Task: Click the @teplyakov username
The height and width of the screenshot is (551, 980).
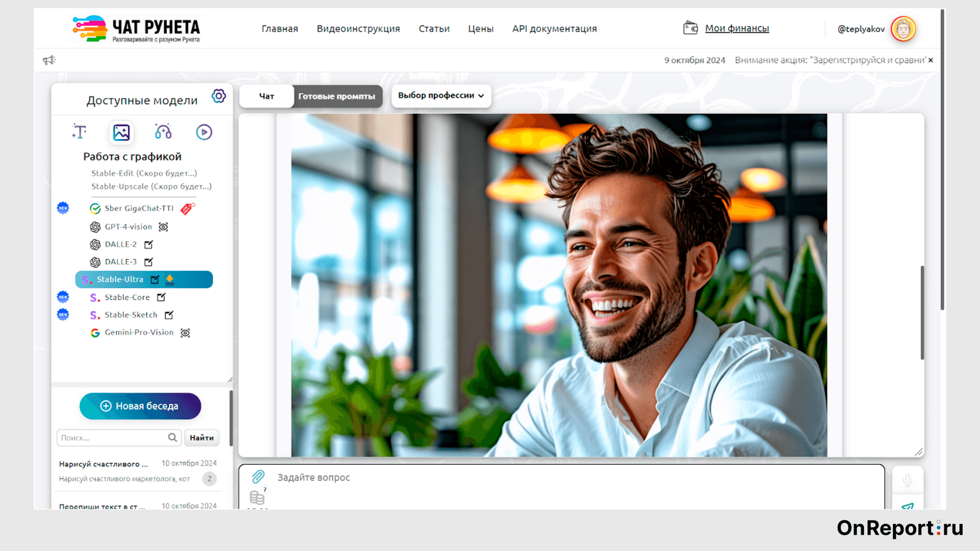Action: pos(861,29)
